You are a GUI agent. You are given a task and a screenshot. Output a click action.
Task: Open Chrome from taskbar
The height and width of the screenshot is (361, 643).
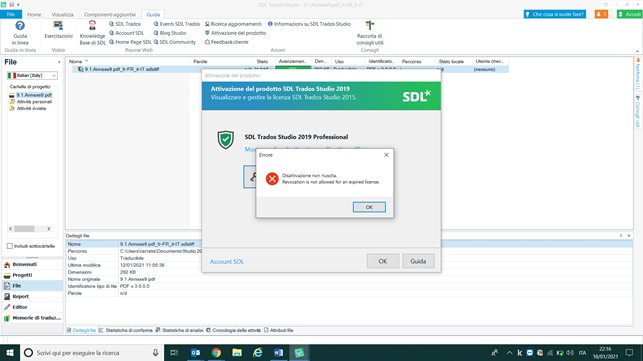point(216,353)
